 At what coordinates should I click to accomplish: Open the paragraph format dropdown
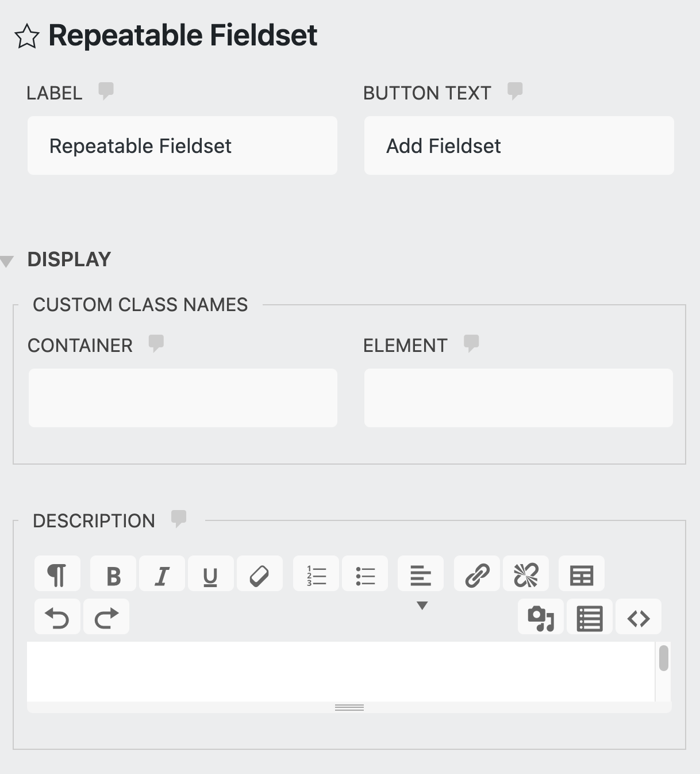pyautogui.click(x=57, y=574)
